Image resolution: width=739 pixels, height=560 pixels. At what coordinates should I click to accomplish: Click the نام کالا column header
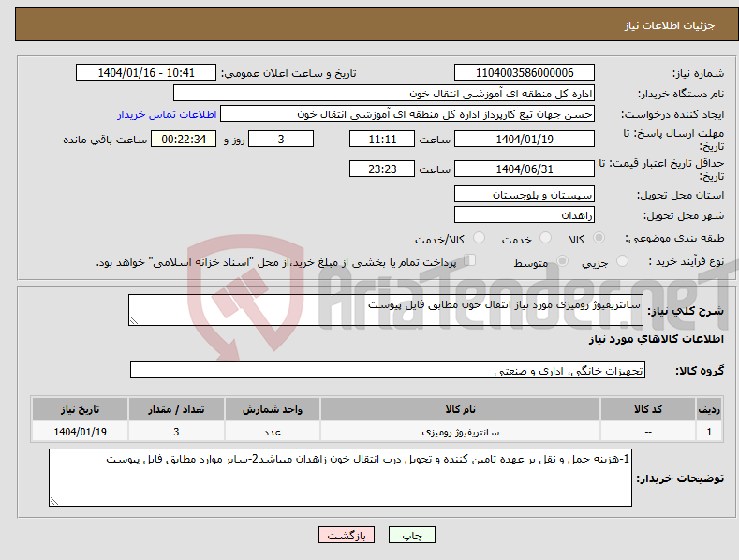tap(461, 408)
